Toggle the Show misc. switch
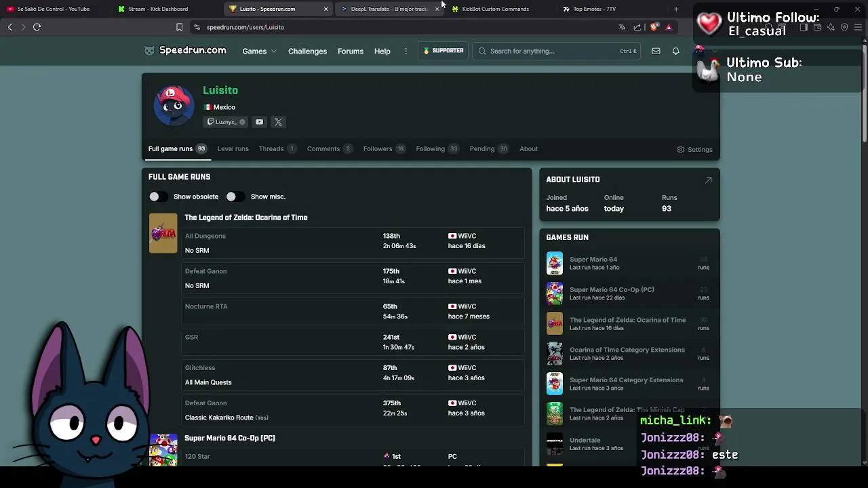Image resolution: width=868 pixels, height=488 pixels. [x=235, y=197]
